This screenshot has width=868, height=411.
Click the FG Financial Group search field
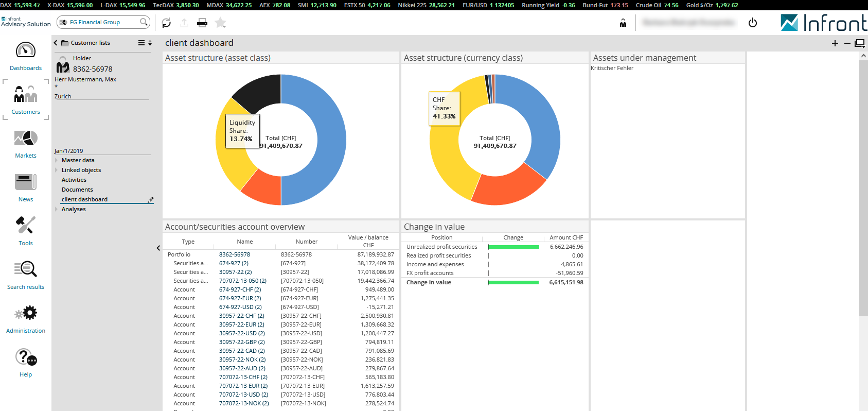[x=103, y=22]
